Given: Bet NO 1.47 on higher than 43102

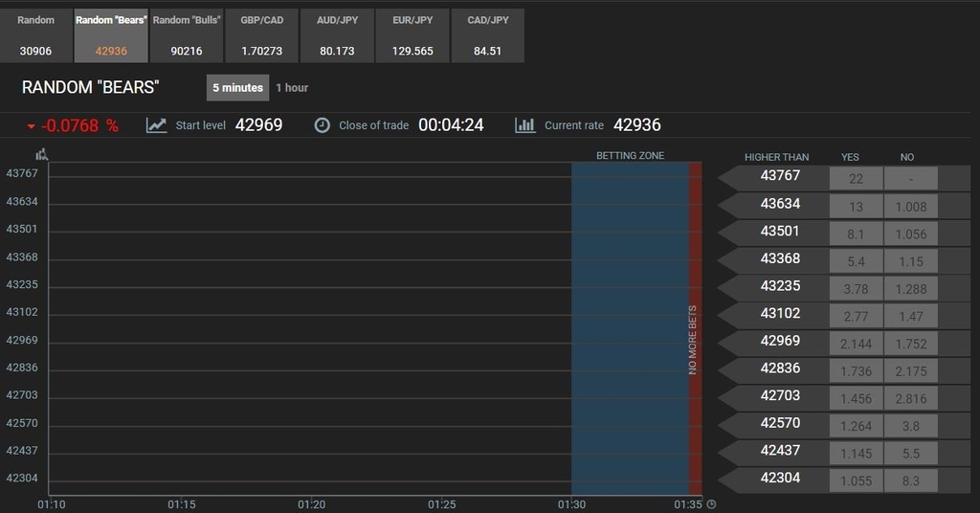Looking at the screenshot, I should click(x=911, y=316).
